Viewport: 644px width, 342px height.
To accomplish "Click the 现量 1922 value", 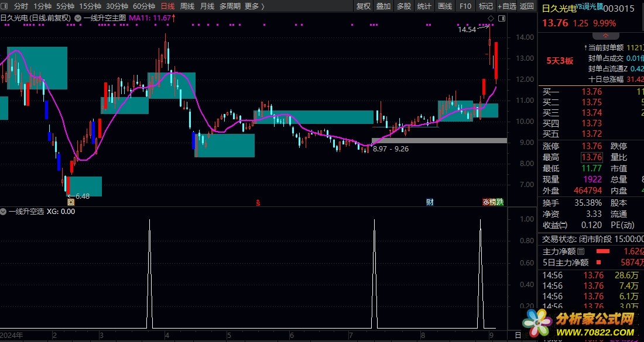I will point(592,179).
